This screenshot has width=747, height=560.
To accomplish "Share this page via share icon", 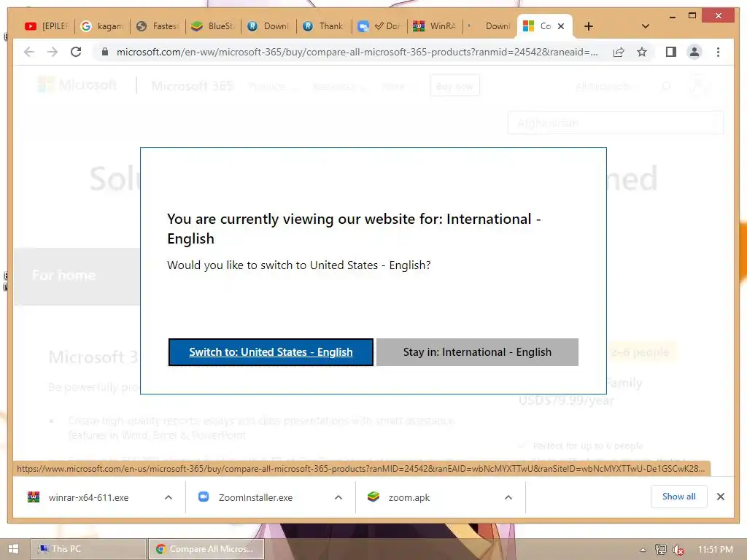I will tap(619, 52).
